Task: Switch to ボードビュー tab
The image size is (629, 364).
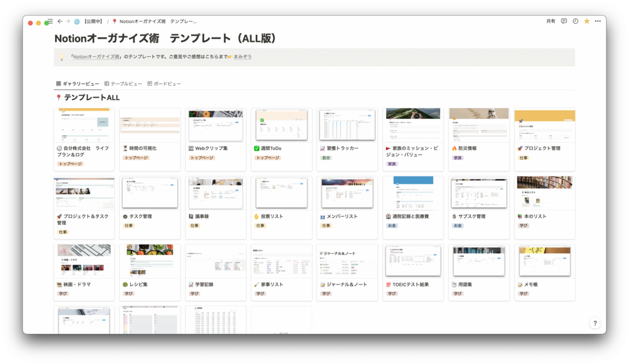Action: pos(164,84)
